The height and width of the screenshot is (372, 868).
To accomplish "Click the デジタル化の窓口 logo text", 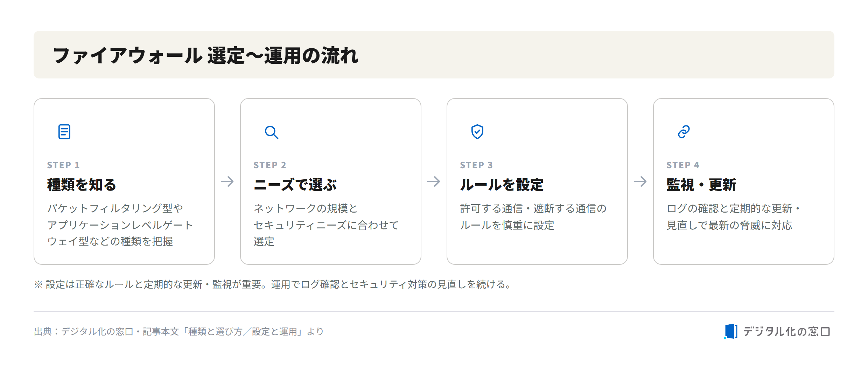I will coord(786,331).
